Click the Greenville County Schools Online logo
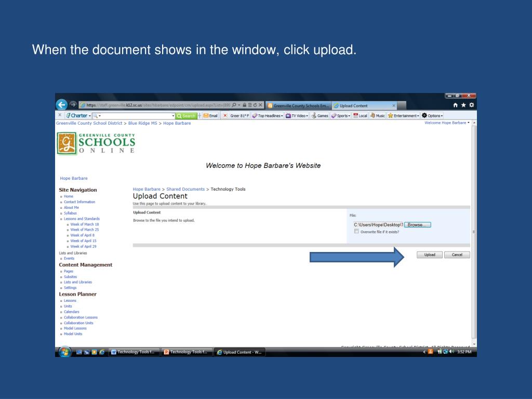 97,143
